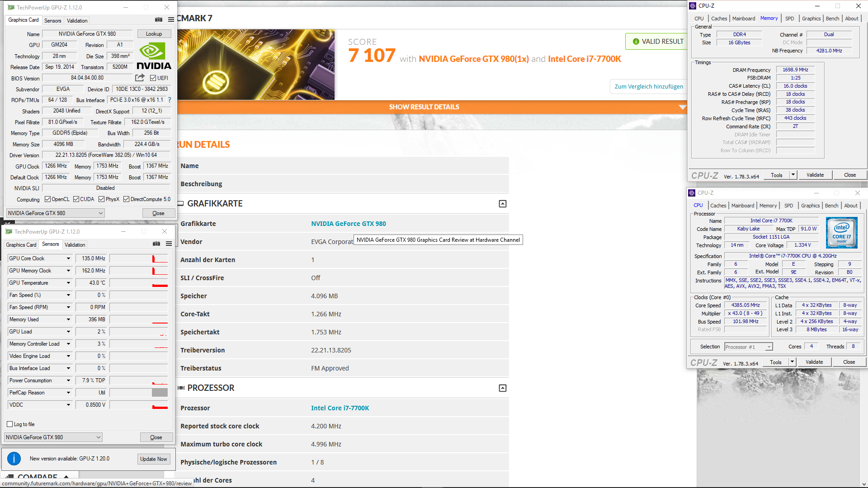This screenshot has width=868, height=488.
Task: Open Processor #1 selection dropdown
Action: pyautogui.click(x=748, y=347)
